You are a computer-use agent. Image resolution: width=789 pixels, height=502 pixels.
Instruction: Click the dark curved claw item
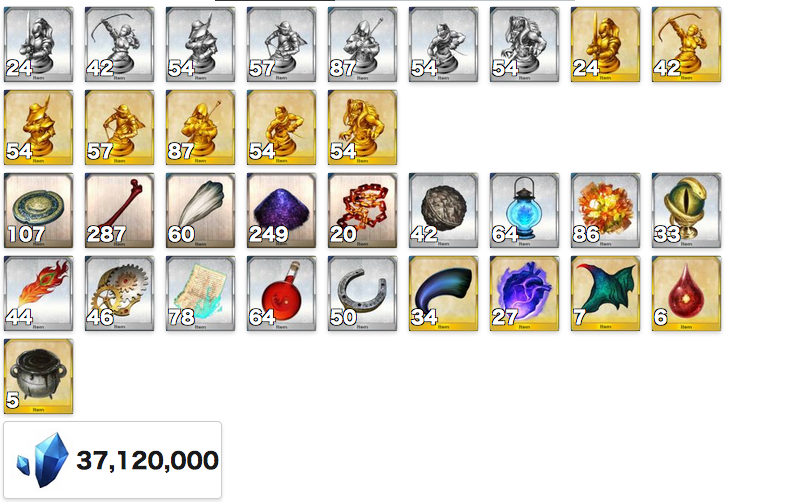[x=443, y=293]
